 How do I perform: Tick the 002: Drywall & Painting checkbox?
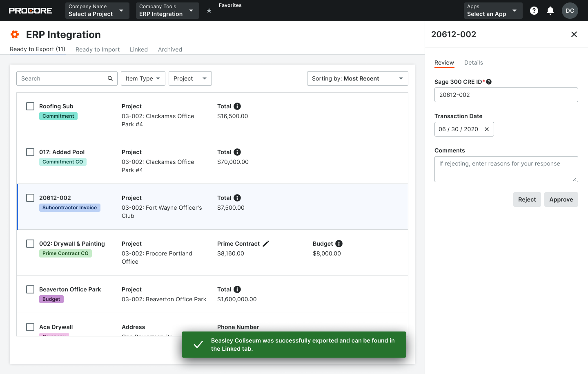point(30,244)
